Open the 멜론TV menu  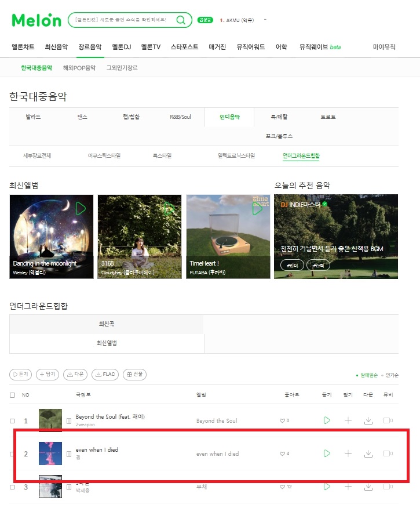[x=151, y=47]
